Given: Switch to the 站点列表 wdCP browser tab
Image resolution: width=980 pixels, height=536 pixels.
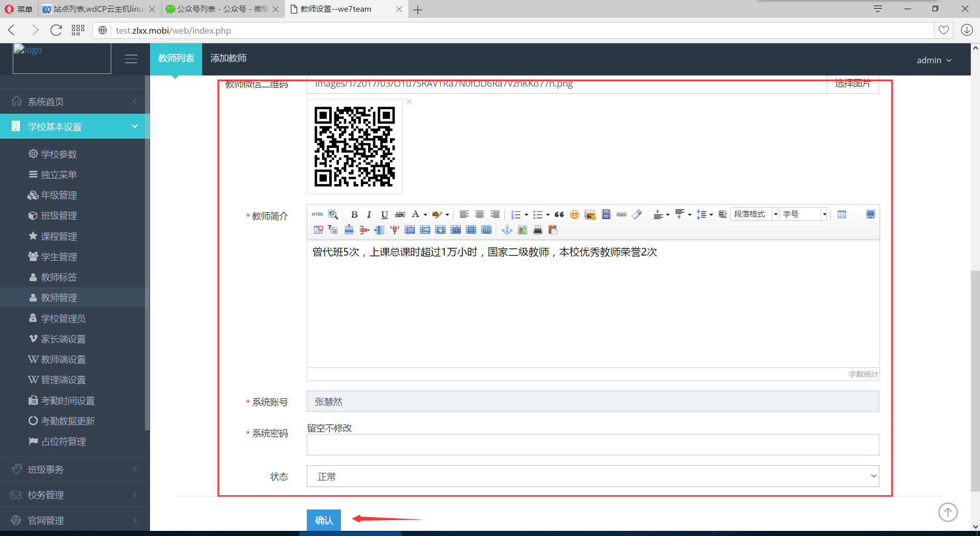Looking at the screenshot, I should [x=99, y=9].
